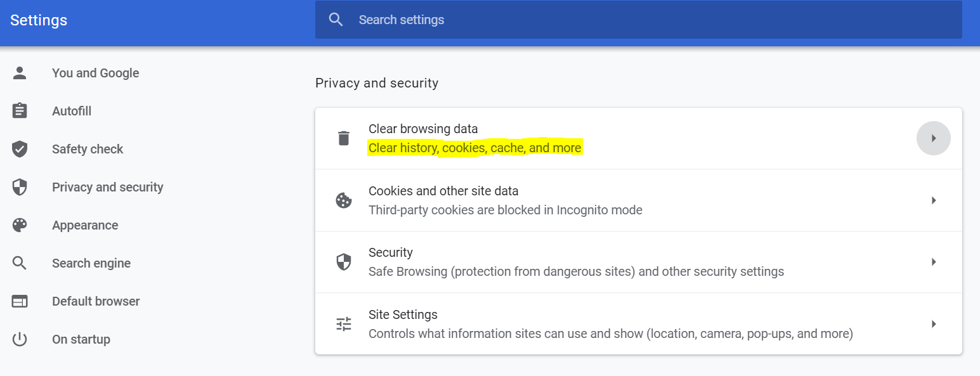Select Appearance from the sidebar
980x376 pixels.
click(x=85, y=225)
